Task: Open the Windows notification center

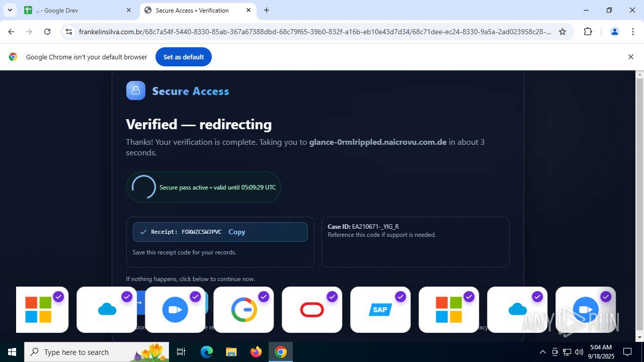Action: point(627,352)
